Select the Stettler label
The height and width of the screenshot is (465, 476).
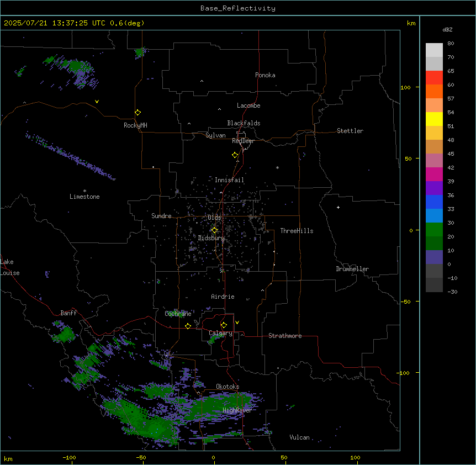(x=350, y=131)
